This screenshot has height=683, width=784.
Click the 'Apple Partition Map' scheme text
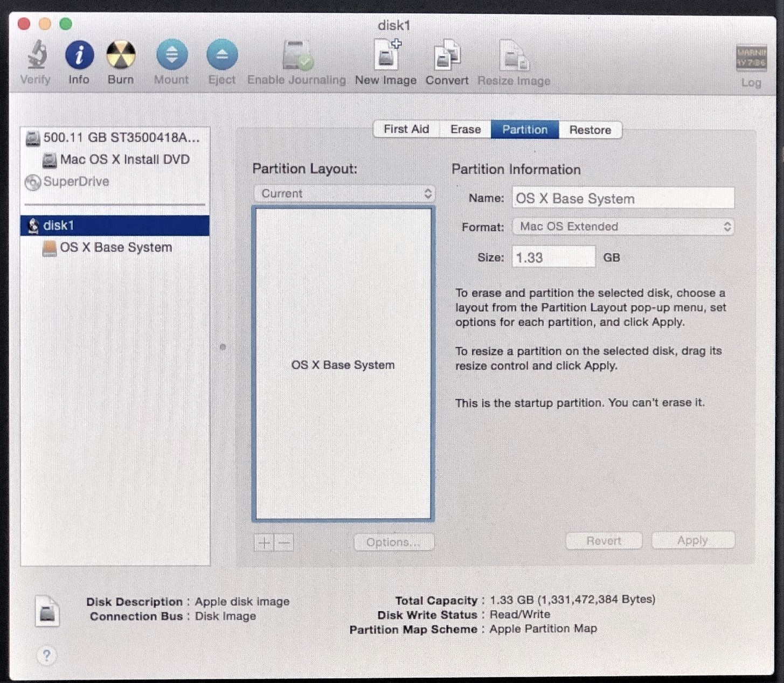point(543,629)
